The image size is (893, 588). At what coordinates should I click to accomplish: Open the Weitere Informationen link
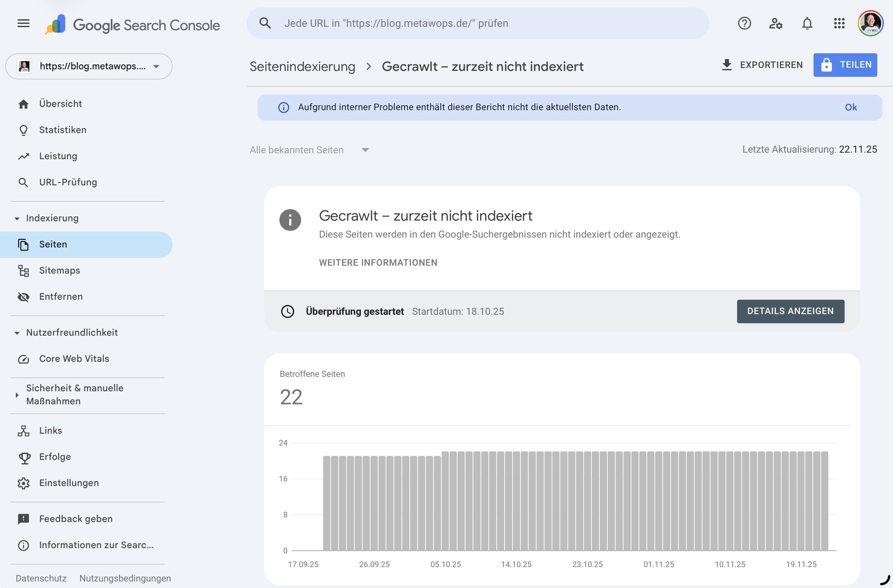(x=378, y=263)
